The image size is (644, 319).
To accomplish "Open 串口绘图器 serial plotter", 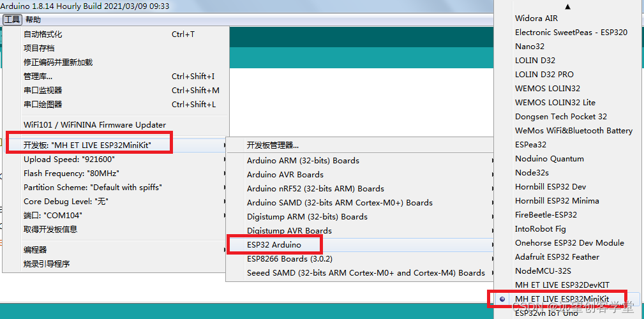I will pyautogui.click(x=116, y=104).
